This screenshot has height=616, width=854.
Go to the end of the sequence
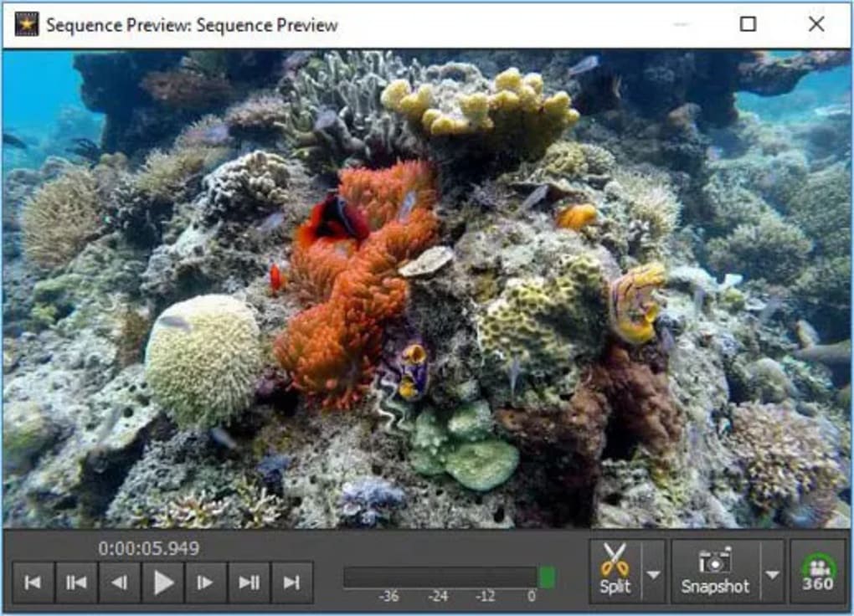coord(292,583)
